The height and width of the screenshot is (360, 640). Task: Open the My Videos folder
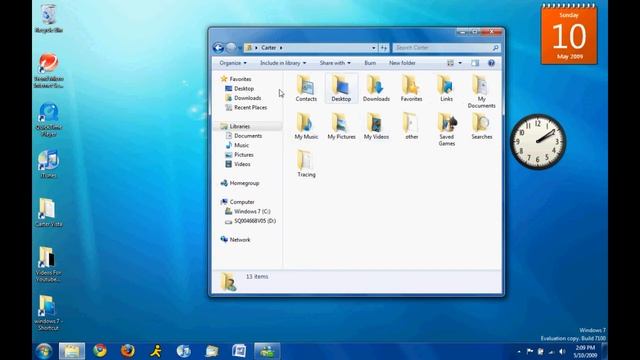click(x=376, y=127)
